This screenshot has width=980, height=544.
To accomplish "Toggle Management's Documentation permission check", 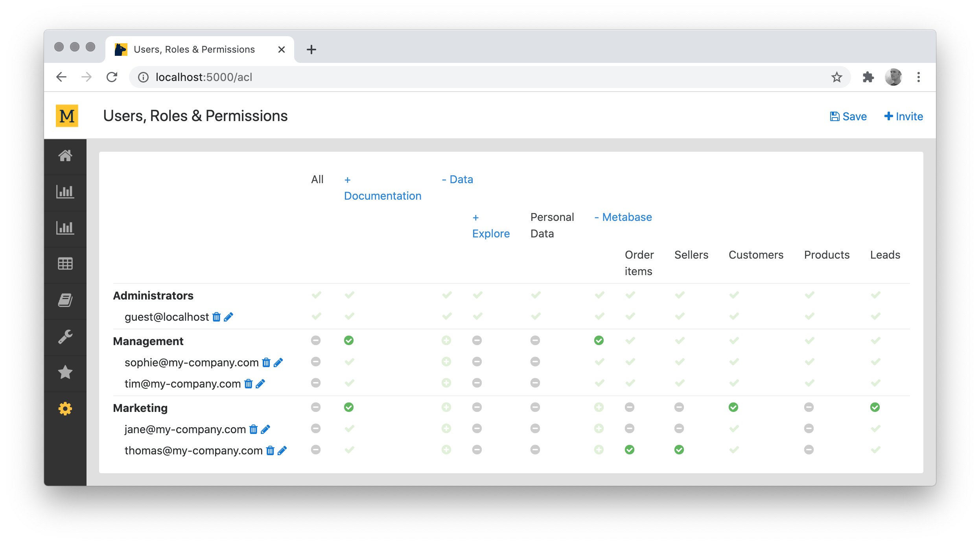I will point(349,340).
